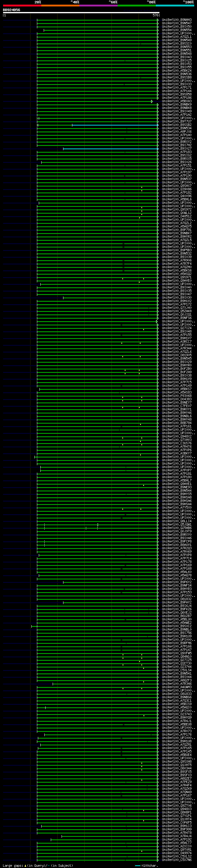Click hit UniRef100_B9I030
Image resolution: width=197 pixels, height=868 pixels.
click(177, 297)
